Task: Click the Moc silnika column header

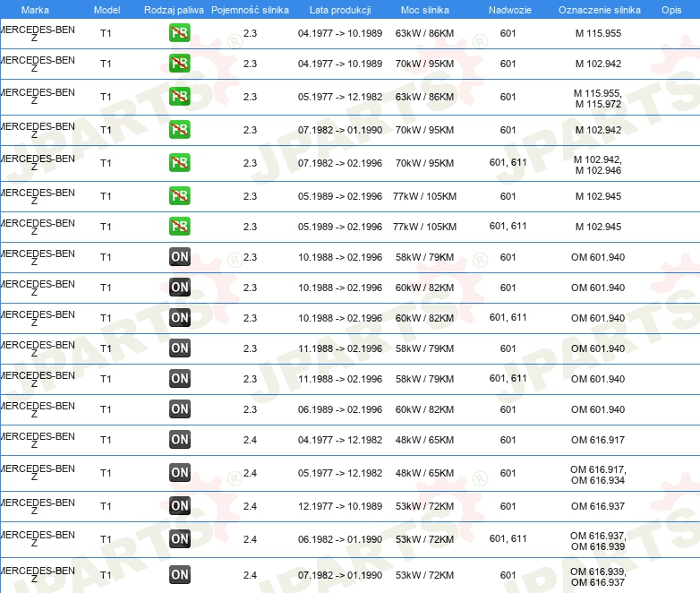Action: (x=424, y=10)
